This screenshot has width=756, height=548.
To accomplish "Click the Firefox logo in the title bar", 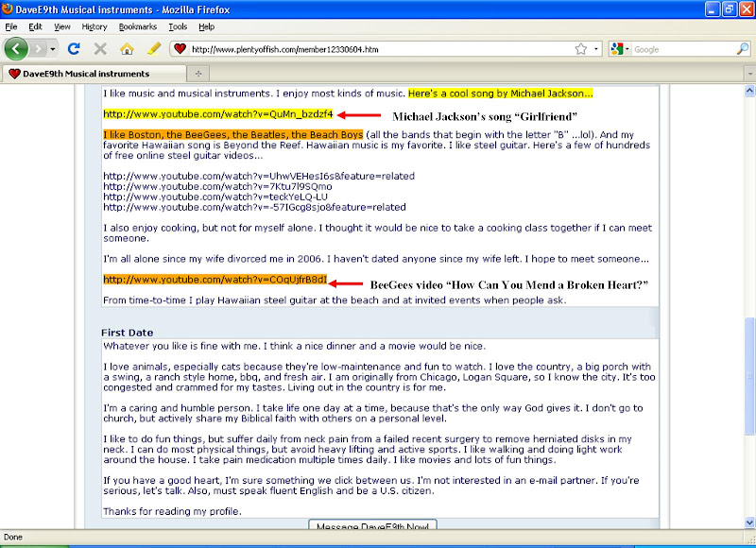I will [x=8, y=9].
